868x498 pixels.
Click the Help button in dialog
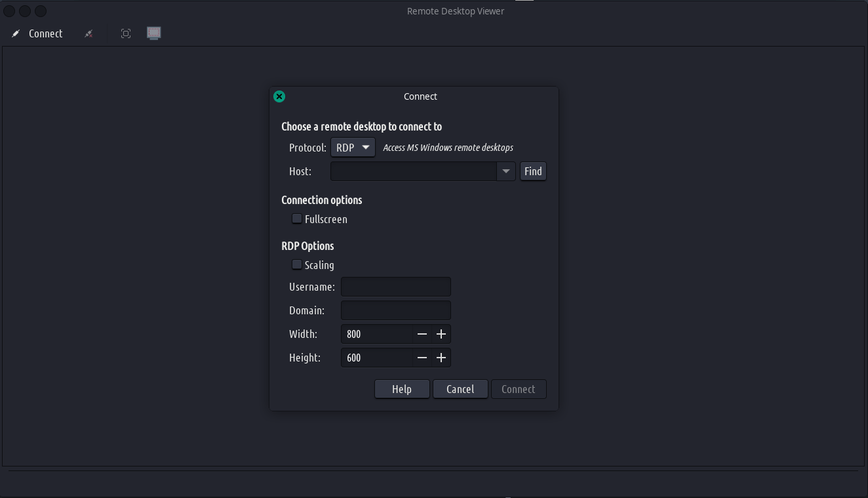coord(402,389)
